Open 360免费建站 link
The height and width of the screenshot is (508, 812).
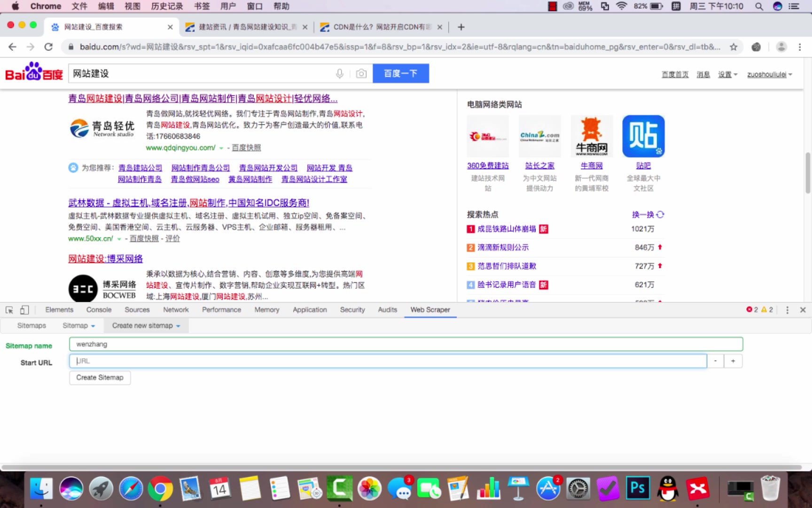[488, 166]
